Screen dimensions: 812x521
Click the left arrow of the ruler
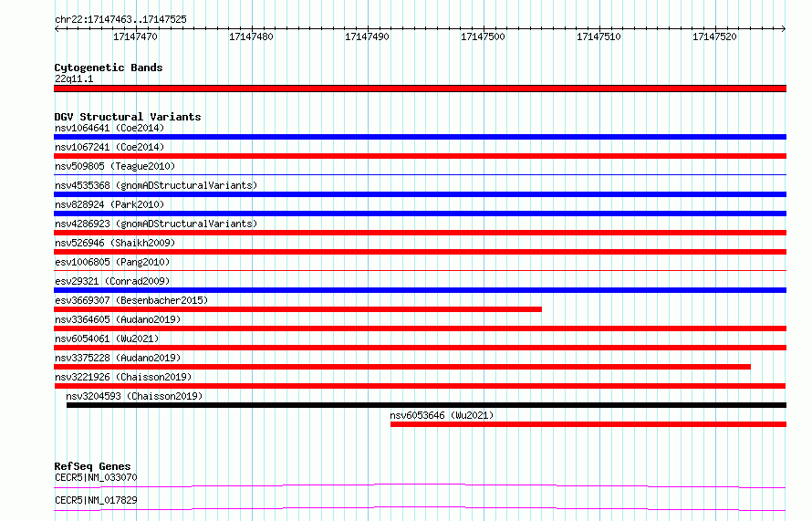(57, 28)
